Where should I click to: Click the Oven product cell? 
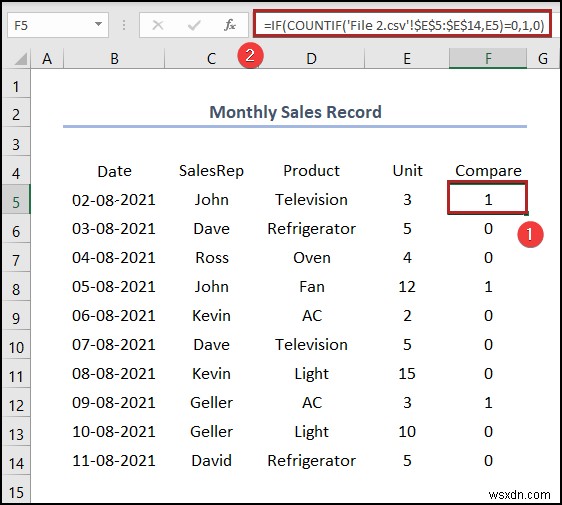[311, 258]
